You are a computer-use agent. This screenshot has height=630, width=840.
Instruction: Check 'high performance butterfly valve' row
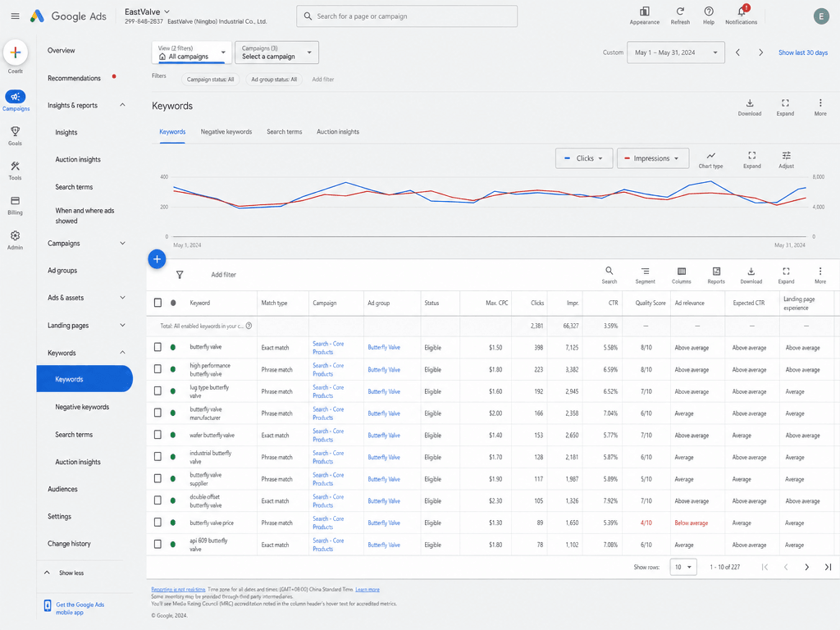(157, 369)
